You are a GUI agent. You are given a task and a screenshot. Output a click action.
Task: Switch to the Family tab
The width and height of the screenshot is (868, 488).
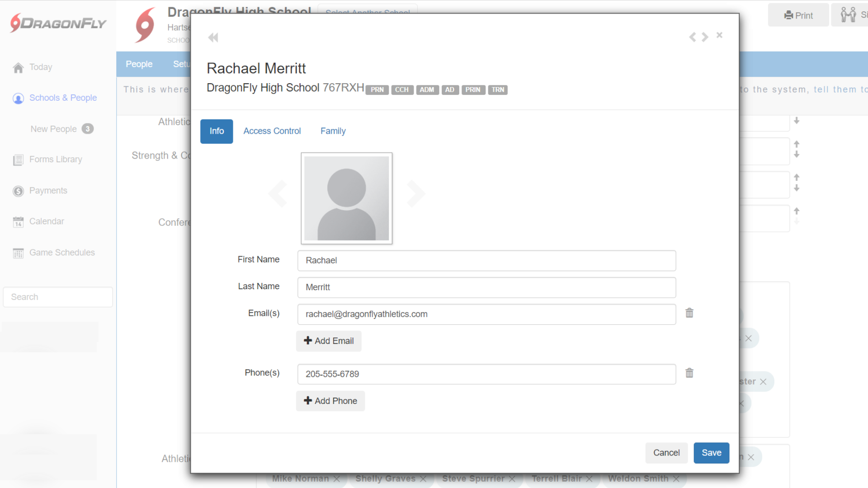(333, 131)
